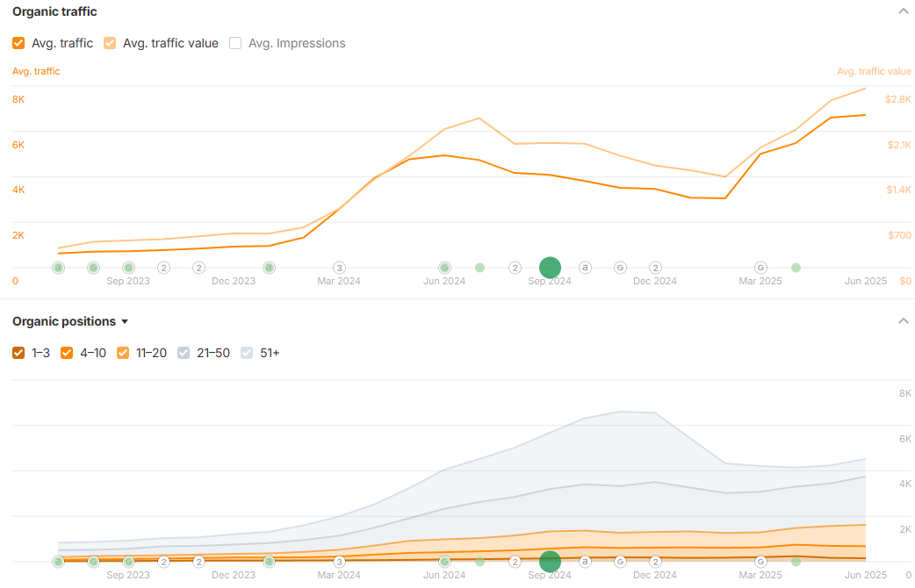This screenshot has height=588, width=915.
Task: Click 'Mar 2024' label under positions chart
Action: 339,575
